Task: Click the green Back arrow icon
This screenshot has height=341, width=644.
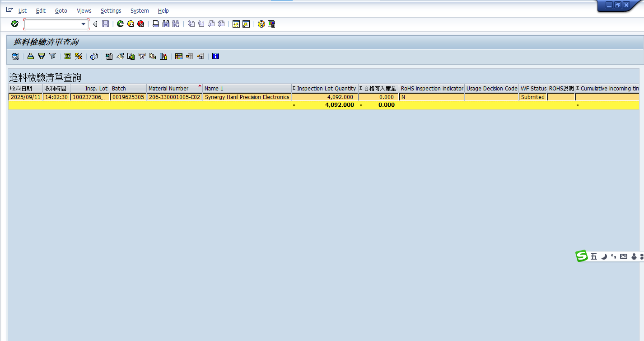Action: pos(120,24)
